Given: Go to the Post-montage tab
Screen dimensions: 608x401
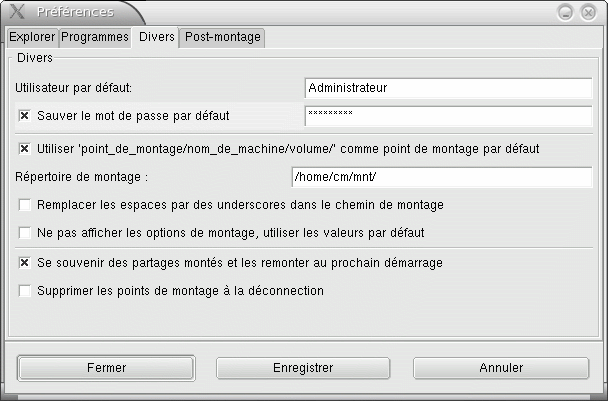Looking at the screenshot, I should [223, 37].
